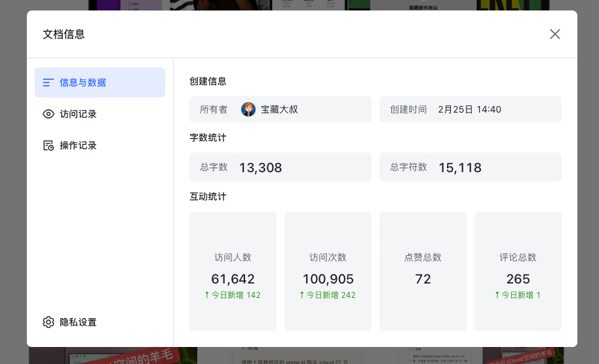Click the 访问人数 value 61,642
Viewport: 599px width, 364px height.
click(233, 279)
